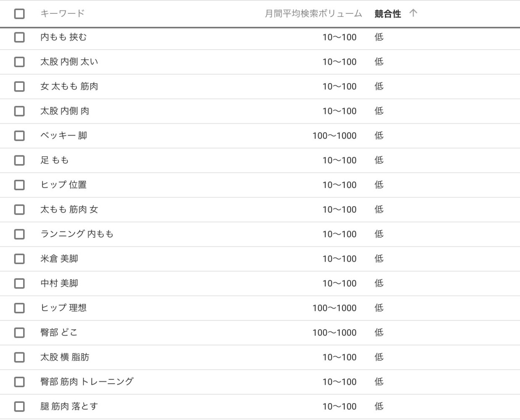The width and height of the screenshot is (520, 420).
Task: Select the 臀部 どこ row checkbox
Action: [x=19, y=333]
